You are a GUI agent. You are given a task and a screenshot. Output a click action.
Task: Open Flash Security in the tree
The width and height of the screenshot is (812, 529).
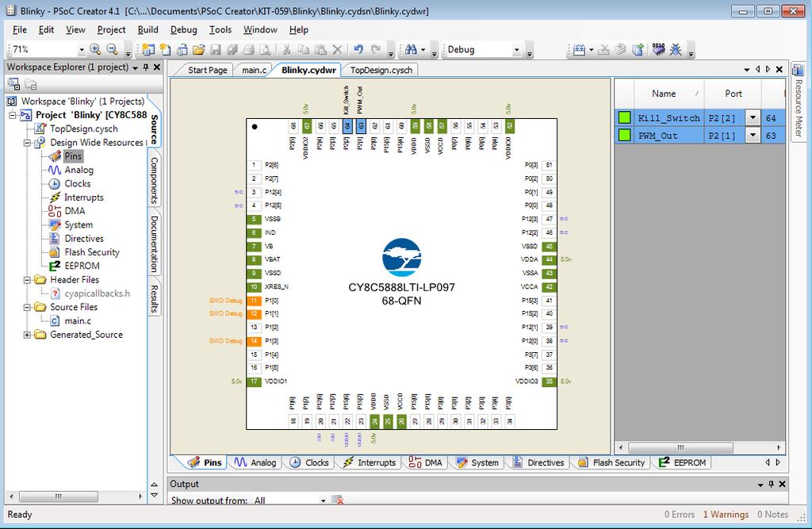tap(92, 252)
